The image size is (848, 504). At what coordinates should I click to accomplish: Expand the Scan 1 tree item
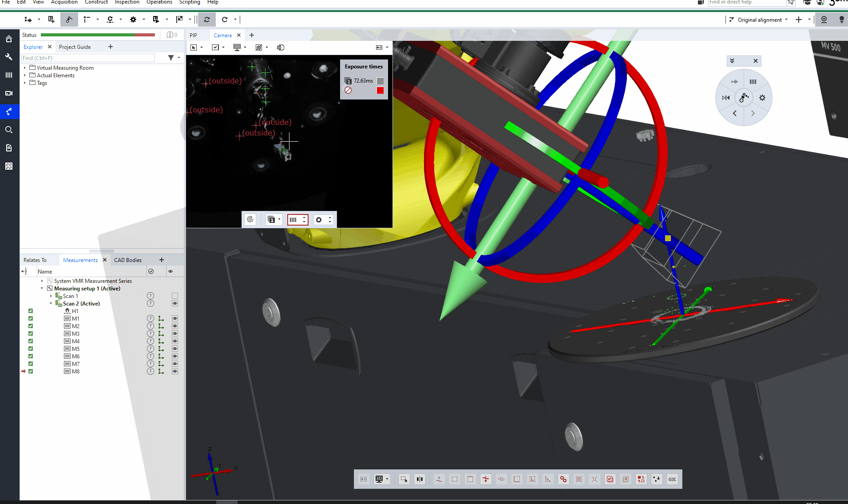[51, 296]
